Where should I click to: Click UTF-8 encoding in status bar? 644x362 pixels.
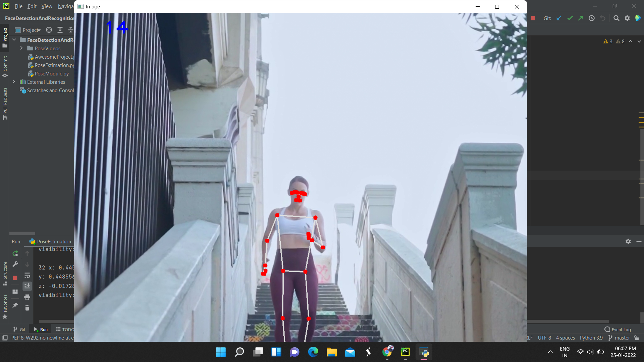click(544, 338)
